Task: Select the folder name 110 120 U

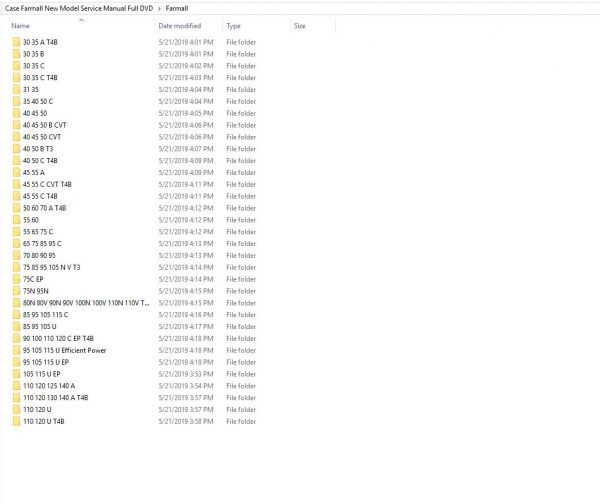Action: tap(37, 410)
